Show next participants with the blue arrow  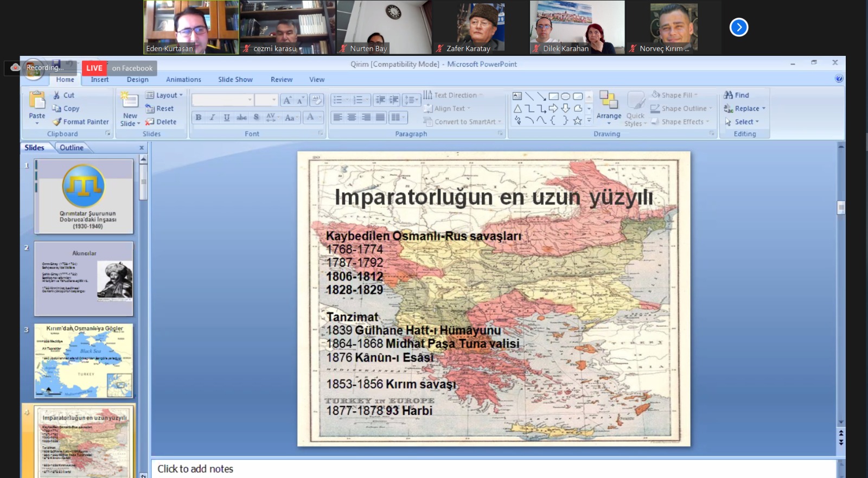click(739, 27)
